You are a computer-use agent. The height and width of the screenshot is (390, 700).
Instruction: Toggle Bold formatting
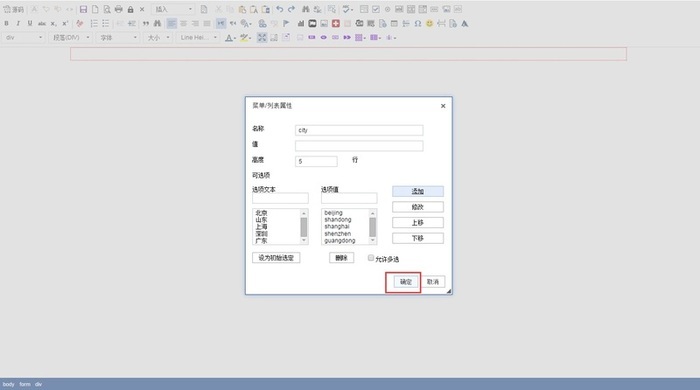click(x=6, y=24)
